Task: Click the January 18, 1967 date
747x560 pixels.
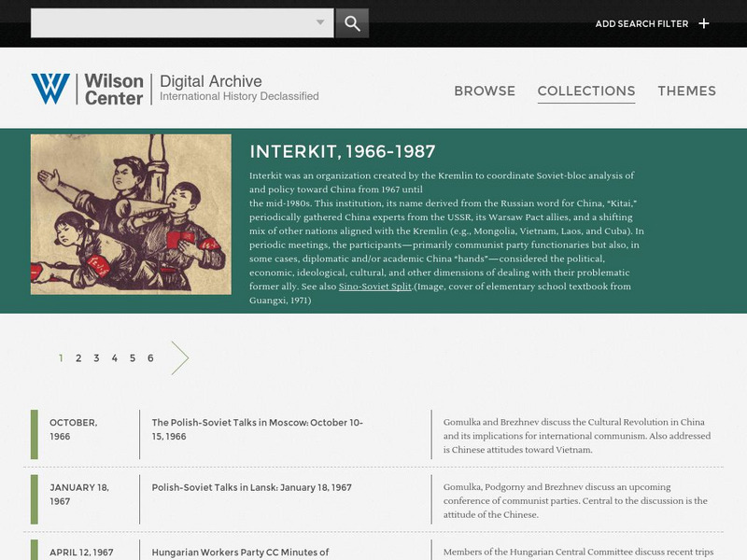Action: click(x=79, y=495)
